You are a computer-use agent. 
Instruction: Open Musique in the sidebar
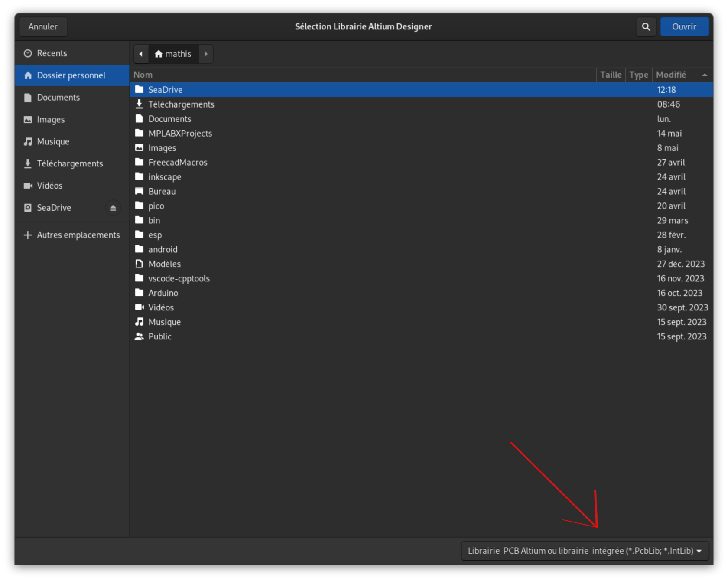tap(72, 142)
